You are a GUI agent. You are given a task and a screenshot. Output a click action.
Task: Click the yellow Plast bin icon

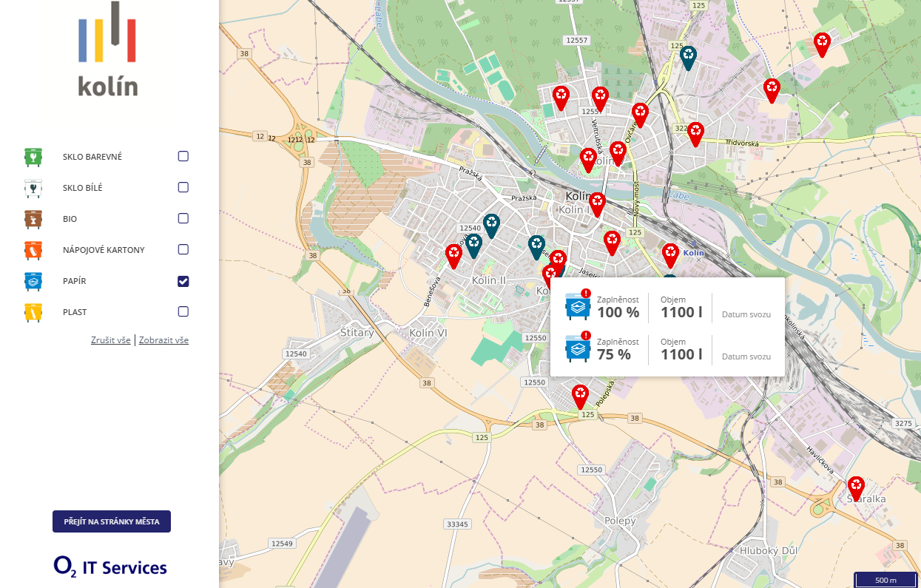tap(33, 312)
